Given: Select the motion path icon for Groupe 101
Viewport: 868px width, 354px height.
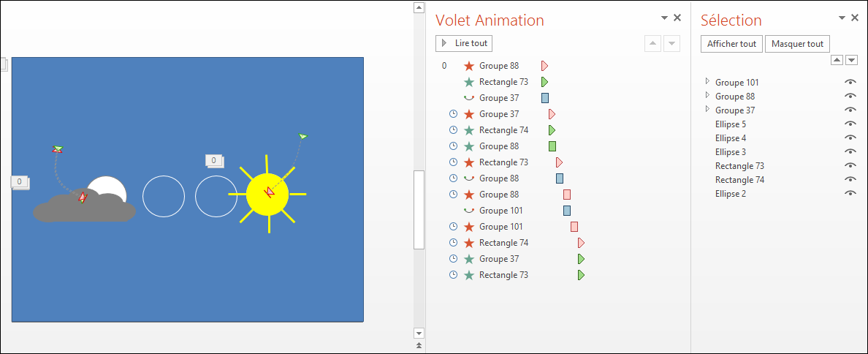Looking at the screenshot, I should (469, 211).
